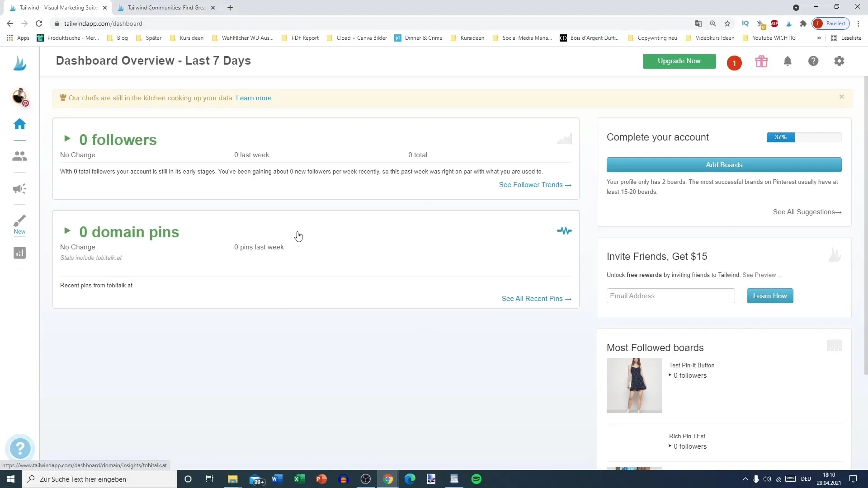868x488 pixels.
Task: Dismiss the chefs cooking data notification
Action: tap(842, 97)
